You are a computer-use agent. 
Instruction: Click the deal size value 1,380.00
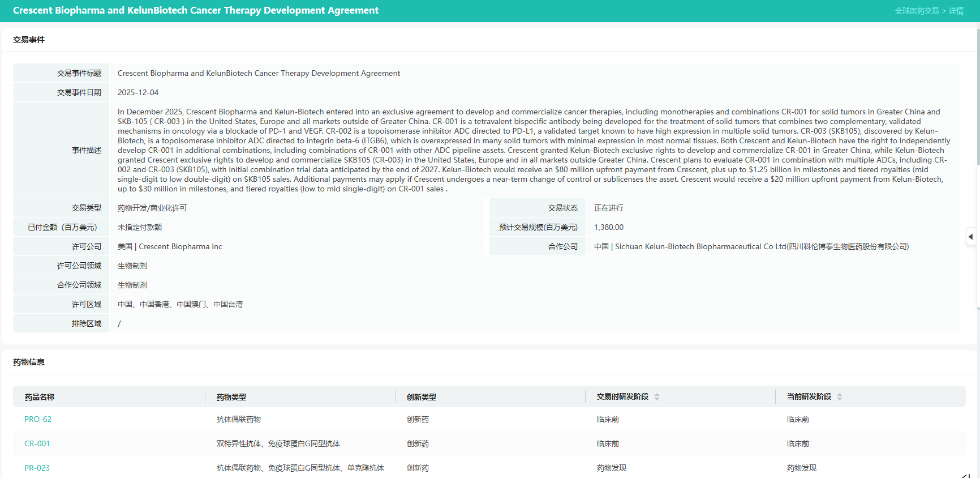point(609,227)
